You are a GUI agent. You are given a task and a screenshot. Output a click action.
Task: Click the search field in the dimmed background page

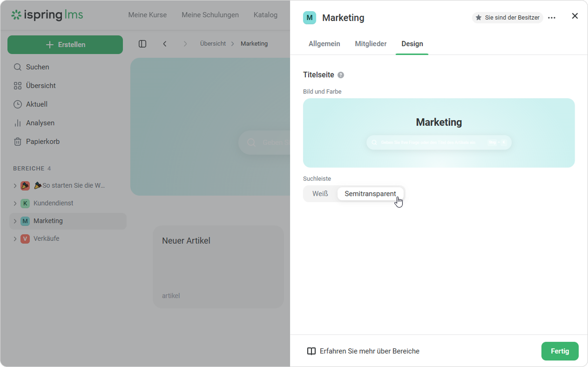coord(264,143)
